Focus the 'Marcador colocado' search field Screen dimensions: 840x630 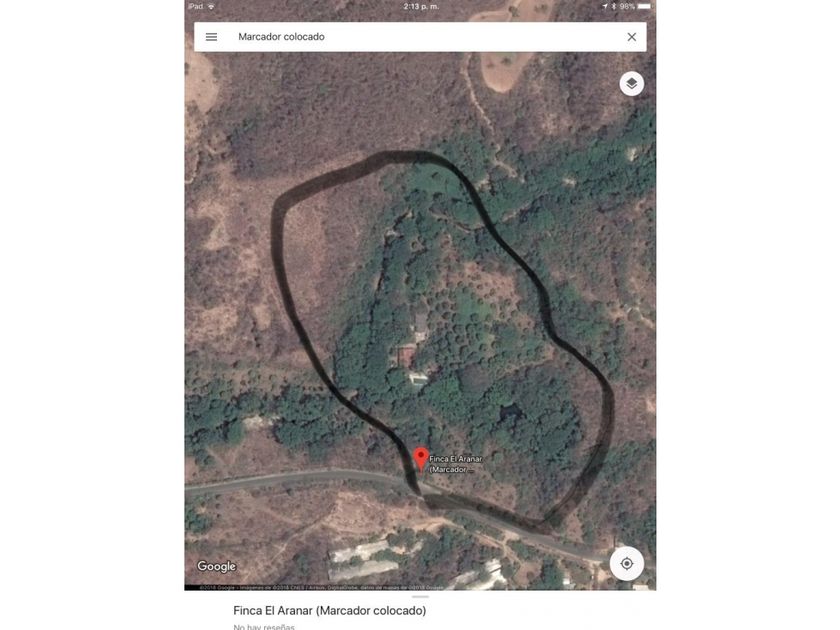click(x=420, y=37)
